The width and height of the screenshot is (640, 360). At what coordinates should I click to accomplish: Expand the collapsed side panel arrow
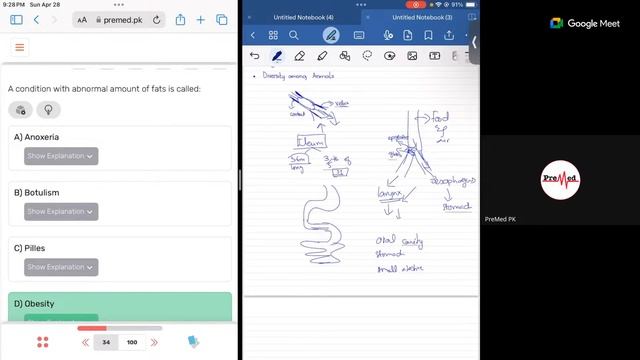(x=474, y=42)
